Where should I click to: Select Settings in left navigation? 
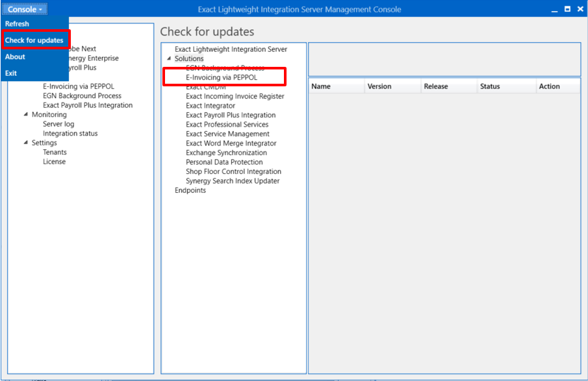click(x=44, y=142)
